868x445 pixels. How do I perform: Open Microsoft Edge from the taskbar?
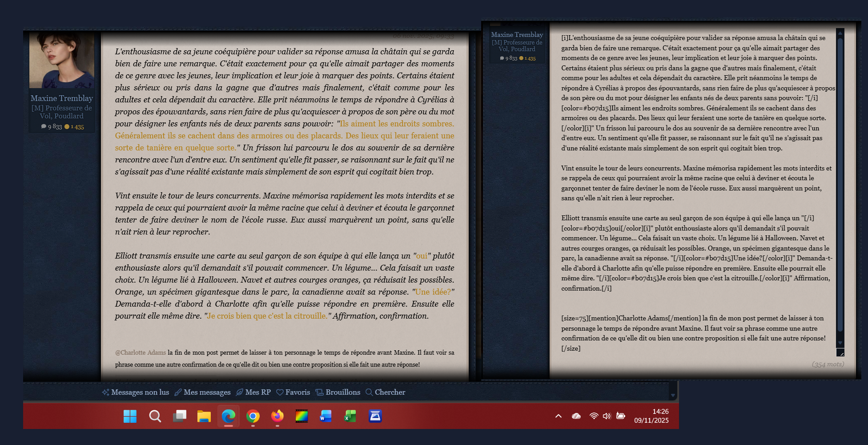tap(229, 417)
